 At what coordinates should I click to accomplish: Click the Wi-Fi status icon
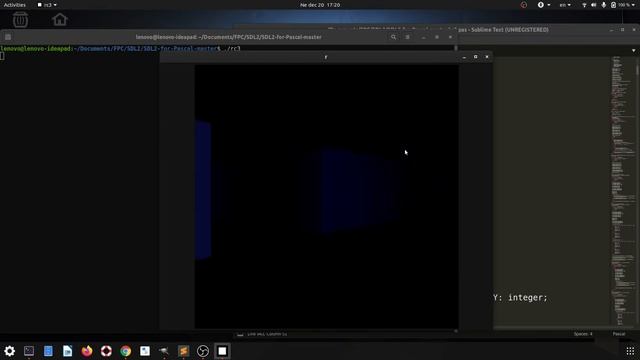[584, 5]
